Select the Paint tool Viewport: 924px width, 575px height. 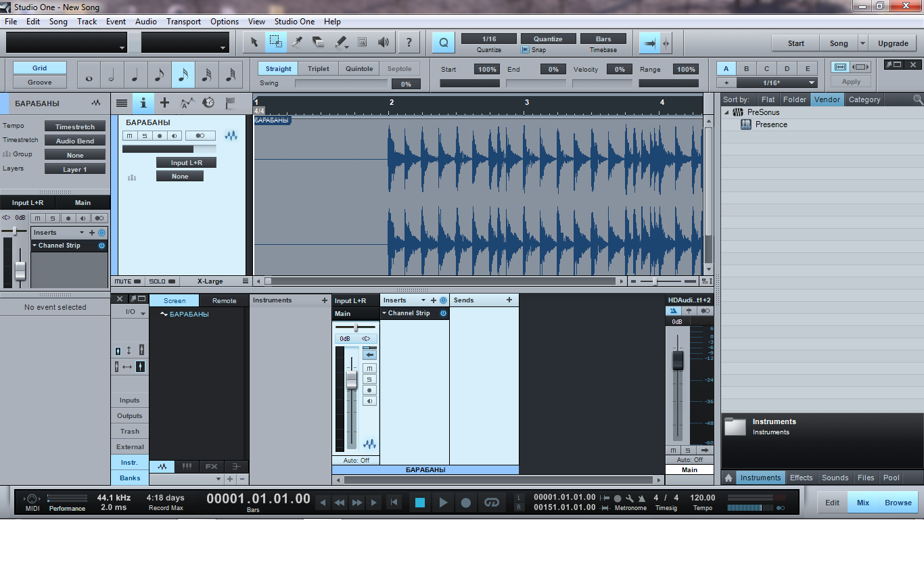341,42
